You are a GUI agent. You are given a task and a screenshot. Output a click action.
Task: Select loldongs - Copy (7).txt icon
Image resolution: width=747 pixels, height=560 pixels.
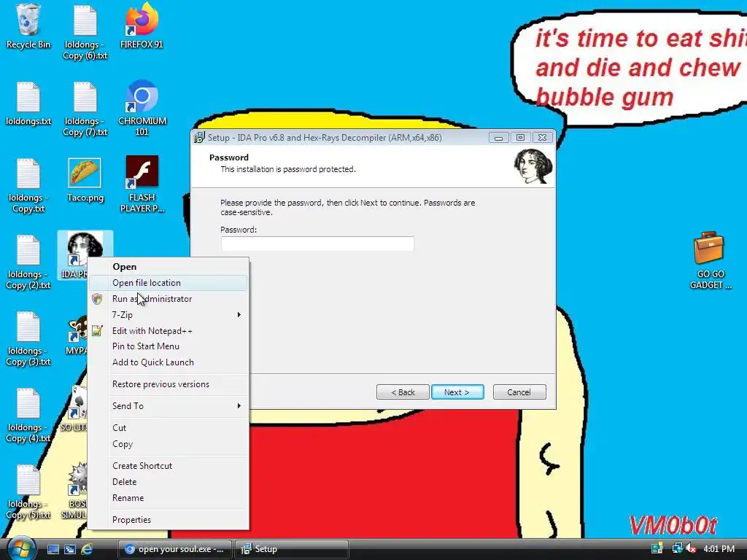click(x=85, y=109)
